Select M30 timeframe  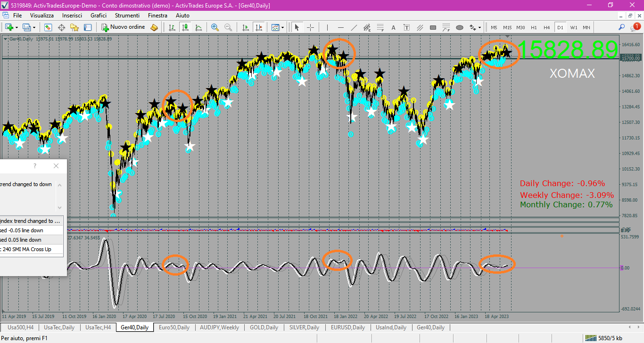(x=520, y=27)
